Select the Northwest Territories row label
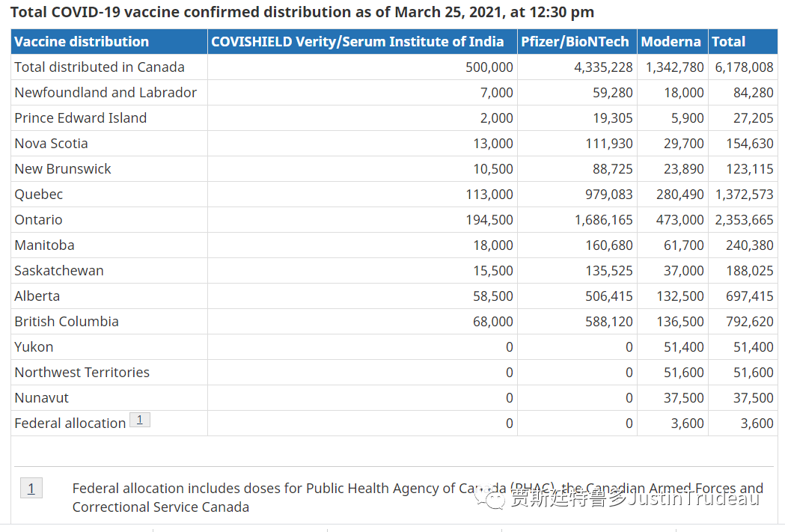The width and height of the screenshot is (785, 532). click(82, 373)
